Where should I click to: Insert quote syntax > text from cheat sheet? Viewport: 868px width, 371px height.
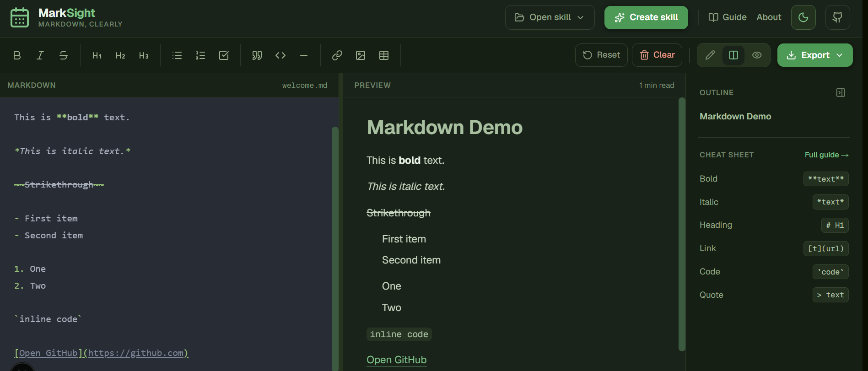pos(830,295)
